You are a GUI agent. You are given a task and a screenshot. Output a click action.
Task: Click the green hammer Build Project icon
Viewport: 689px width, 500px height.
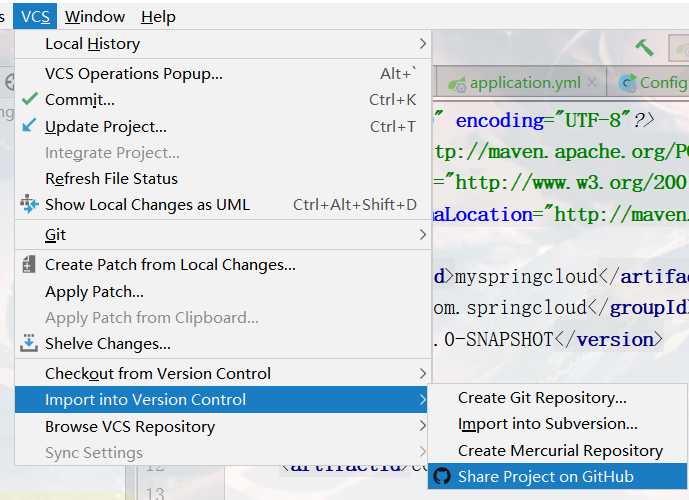tap(645, 47)
